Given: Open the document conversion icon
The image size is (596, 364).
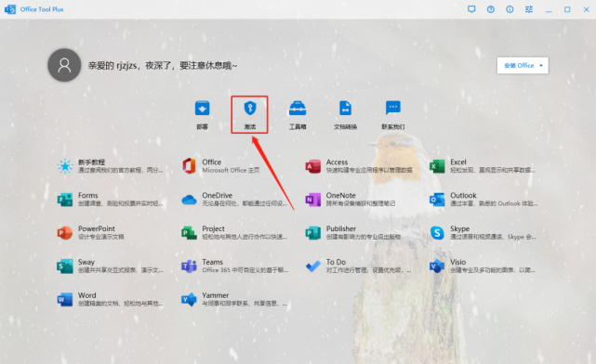Looking at the screenshot, I should (345, 108).
